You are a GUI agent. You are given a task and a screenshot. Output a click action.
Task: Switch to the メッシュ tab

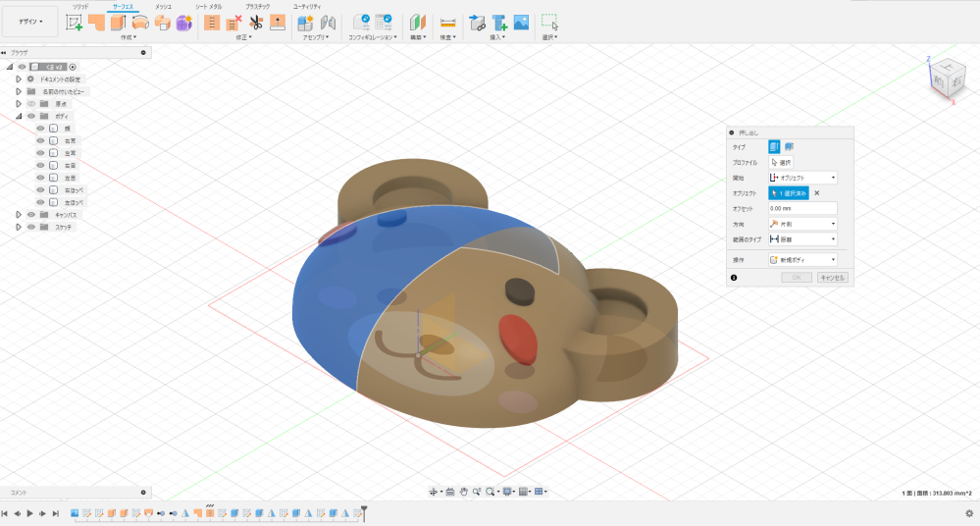click(x=163, y=6)
